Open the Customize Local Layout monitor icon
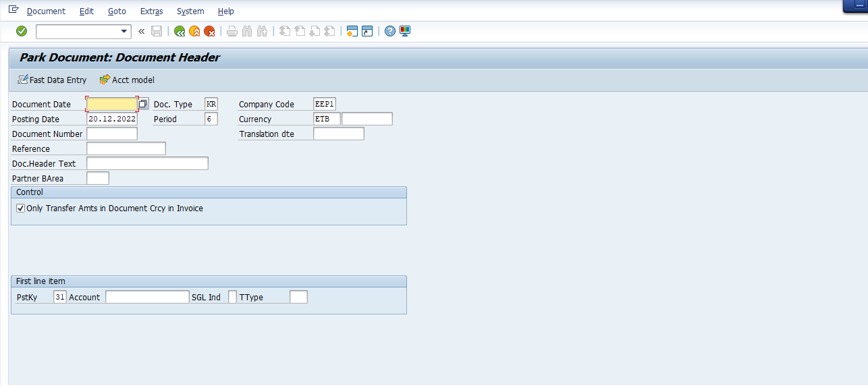Screen dimensions: 868x388 point(405,31)
